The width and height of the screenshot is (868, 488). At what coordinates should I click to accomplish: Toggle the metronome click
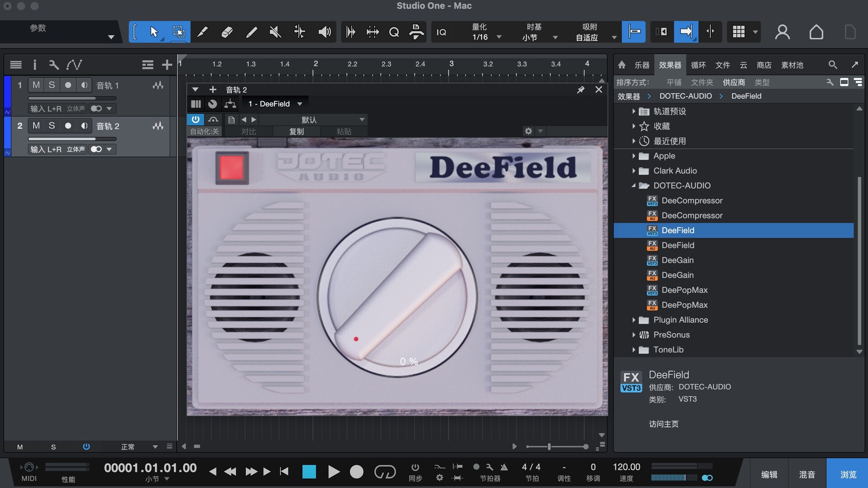[x=504, y=467]
